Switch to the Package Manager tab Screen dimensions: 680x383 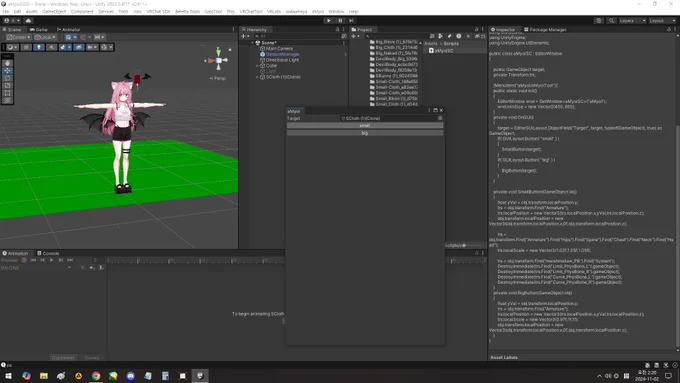(545, 29)
